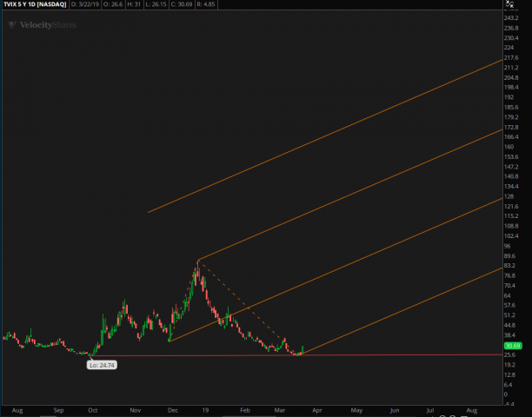
Task: Click the May time axis label
Action: (x=356, y=410)
